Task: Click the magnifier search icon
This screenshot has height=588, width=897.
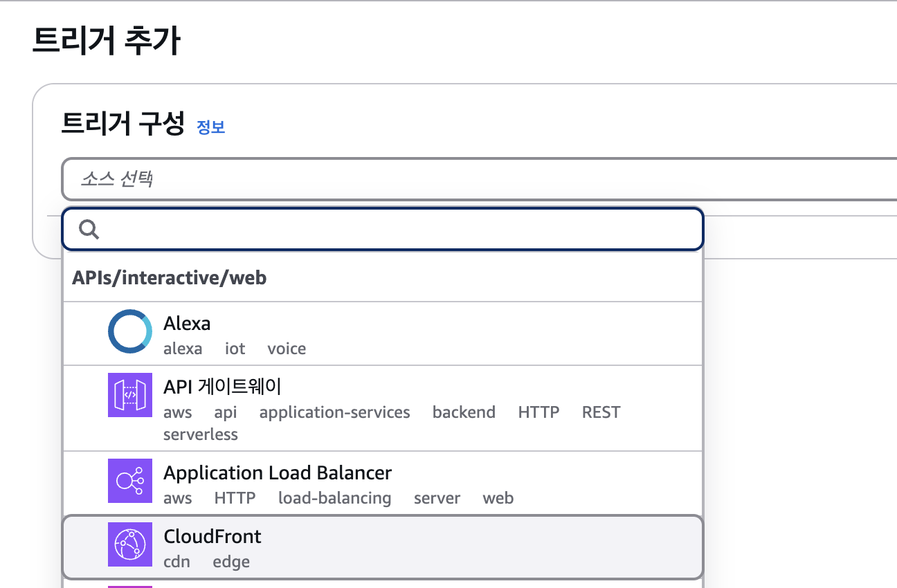Action: [x=89, y=229]
